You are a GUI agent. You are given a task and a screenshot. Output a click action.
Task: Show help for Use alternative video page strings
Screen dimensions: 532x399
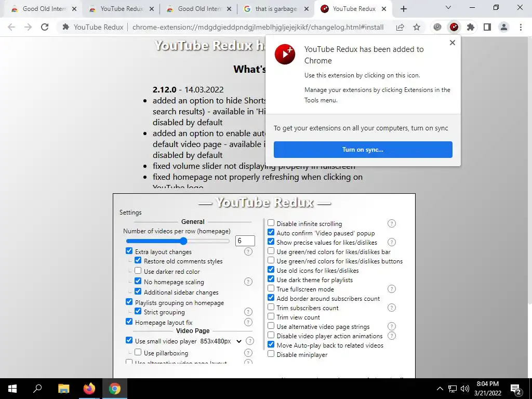(x=392, y=326)
